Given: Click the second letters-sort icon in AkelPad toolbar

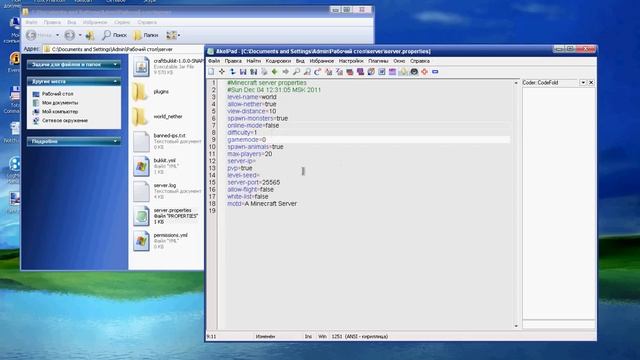Looking at the screenshot, I should point(339,71).
